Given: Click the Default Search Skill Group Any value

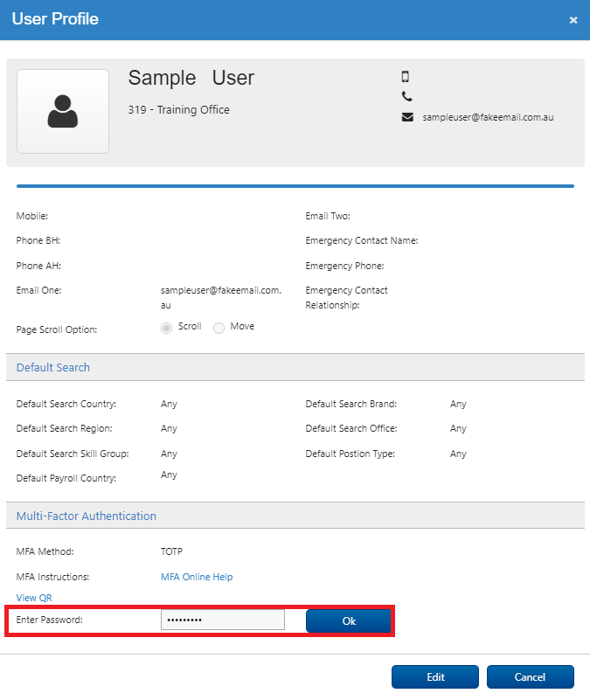Looking at the screenshot, I should click(169, 454).
